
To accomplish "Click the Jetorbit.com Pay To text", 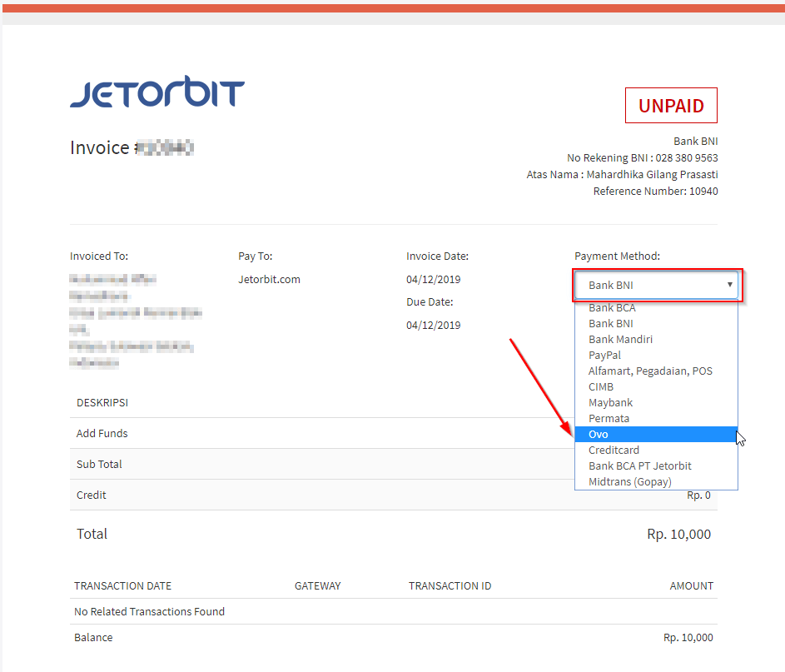I will click(270, 280).
